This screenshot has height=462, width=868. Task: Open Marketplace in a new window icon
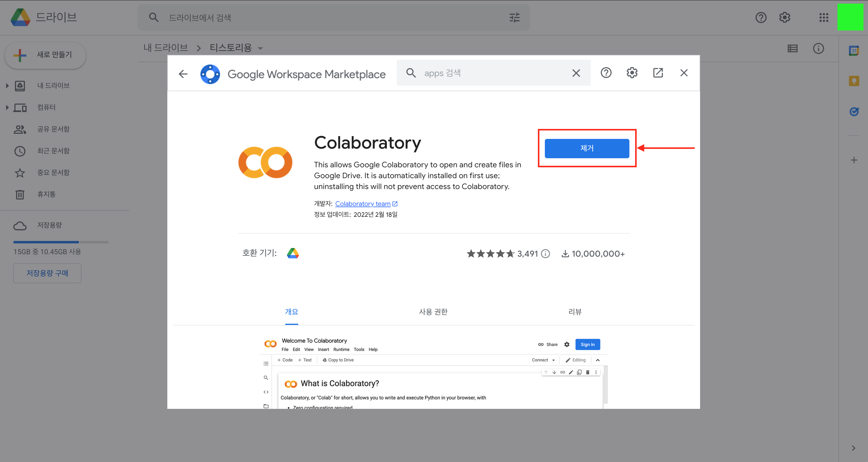click(x=658, y=73)
